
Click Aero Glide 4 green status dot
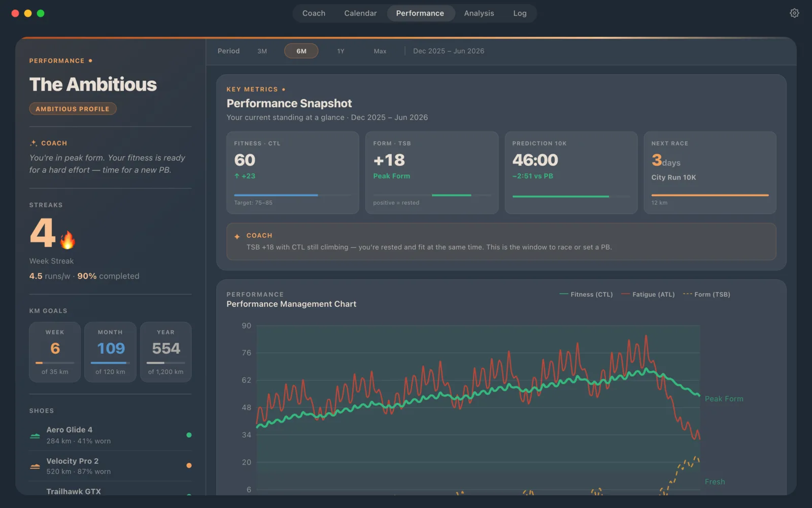pyautogui.click(x=189, y=435)
